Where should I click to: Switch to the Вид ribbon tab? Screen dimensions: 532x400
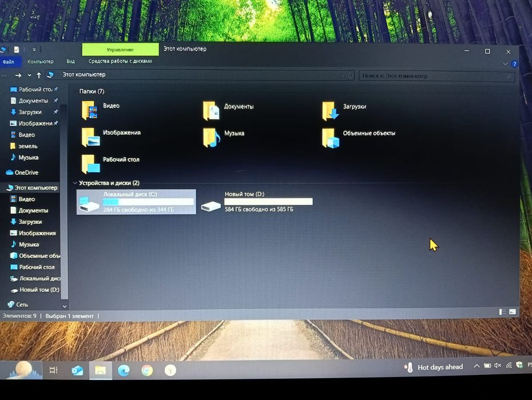pos(70,61)
